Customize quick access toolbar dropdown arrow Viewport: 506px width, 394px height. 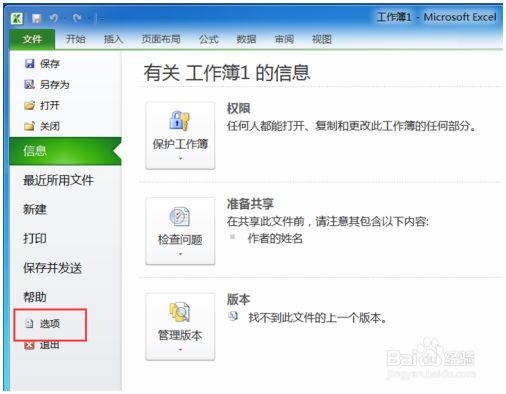[101, 18]
